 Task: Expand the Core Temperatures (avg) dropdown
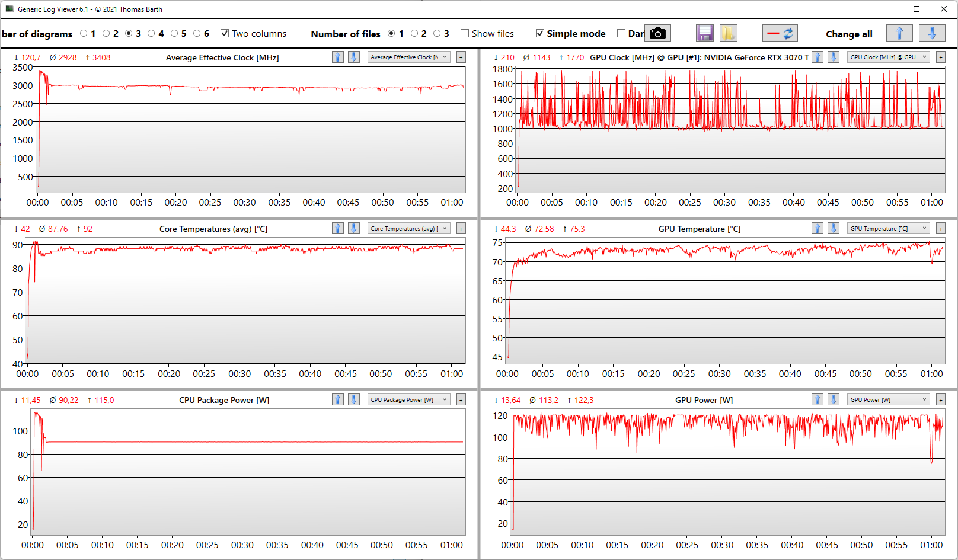(409, 228)
